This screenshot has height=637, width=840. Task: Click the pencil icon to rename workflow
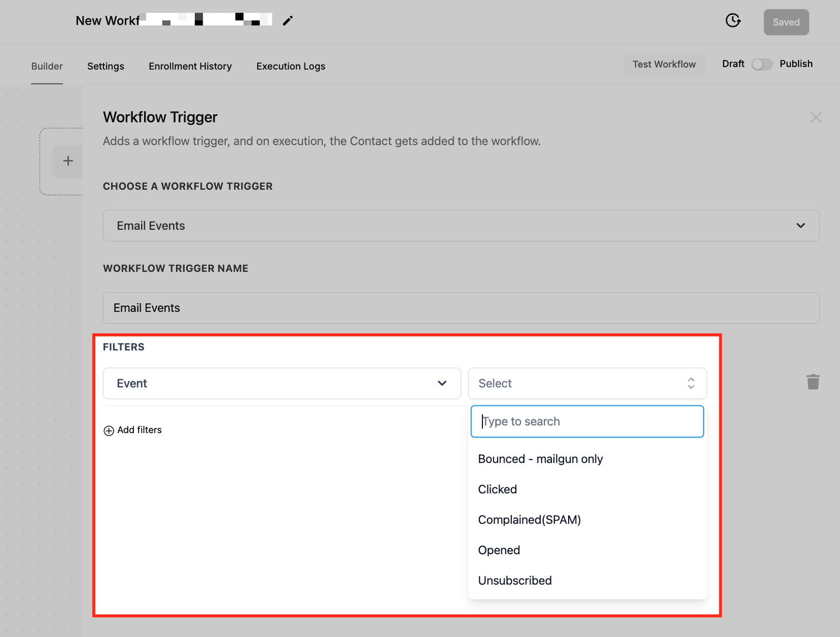[287, 21]
